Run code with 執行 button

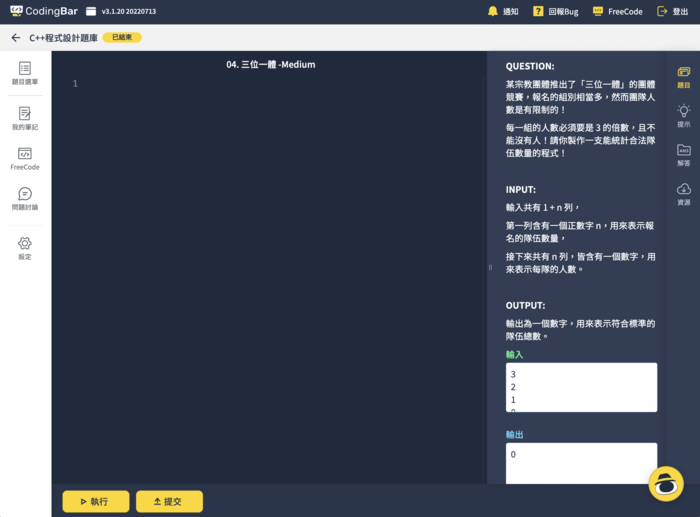pos(96,501)
